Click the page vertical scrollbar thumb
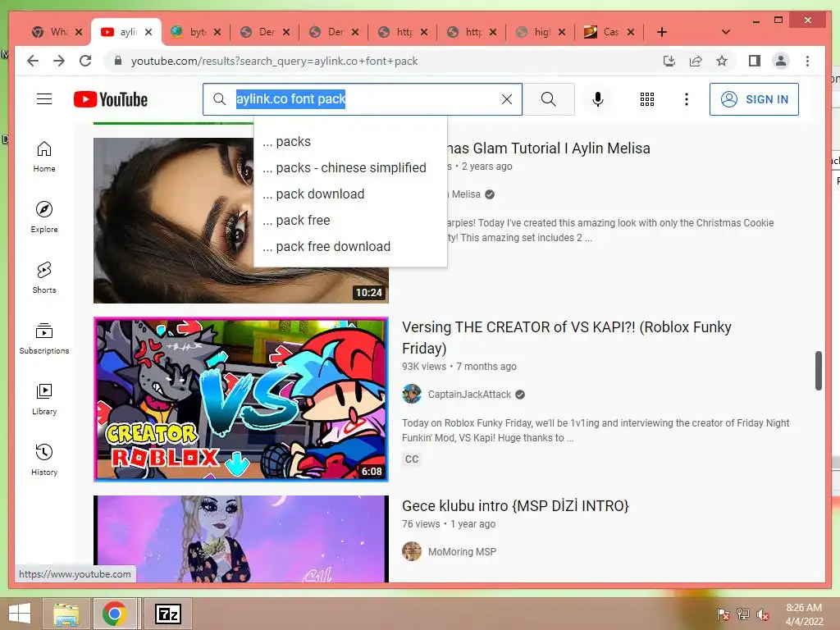Image resolution: width=840 pixels, height=630 pixels. coord(818,371)
